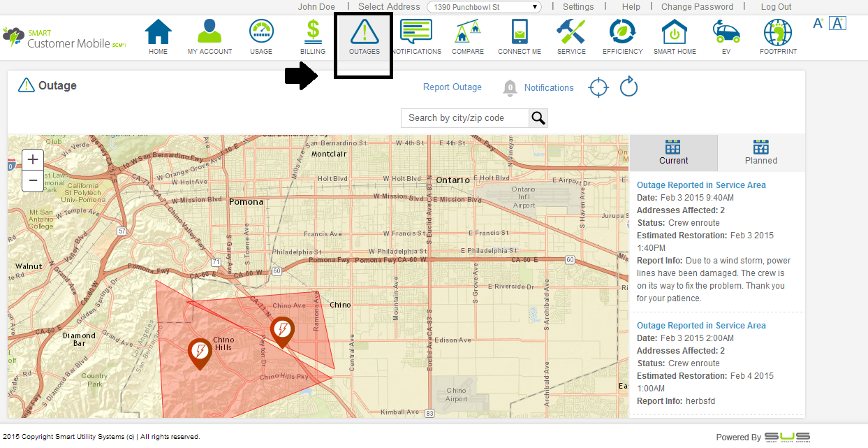Open the EV electric vehicle icon
This screenshot has width=868, height=448.
pyautogui.click(x=726, y=33)
